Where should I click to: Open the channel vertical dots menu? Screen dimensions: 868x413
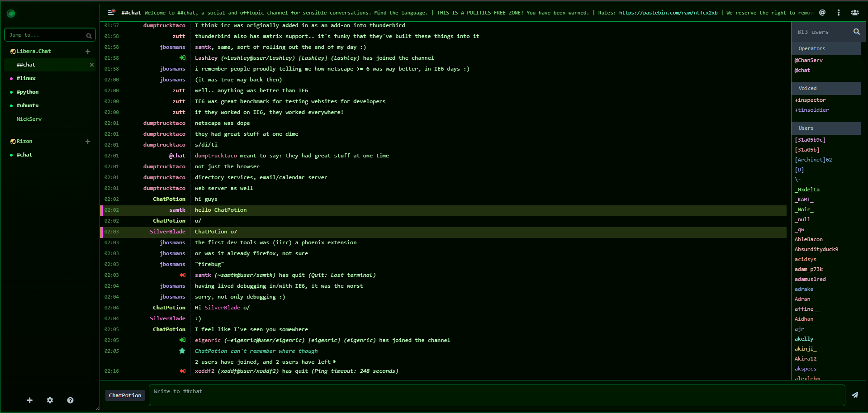pyautogui.click(x=839, y=13)
